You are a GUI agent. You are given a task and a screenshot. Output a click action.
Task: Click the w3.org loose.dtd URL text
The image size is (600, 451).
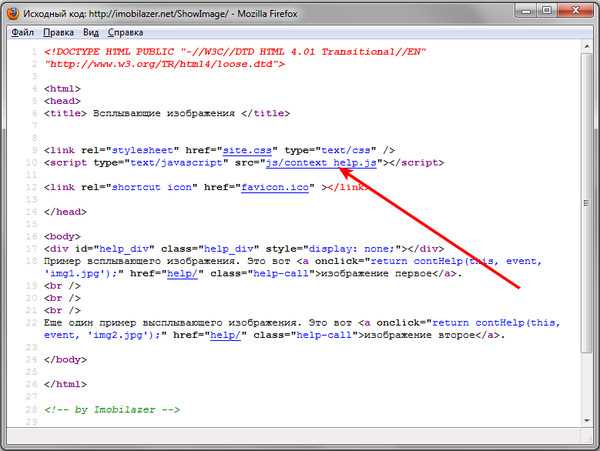tap(161, 64)
